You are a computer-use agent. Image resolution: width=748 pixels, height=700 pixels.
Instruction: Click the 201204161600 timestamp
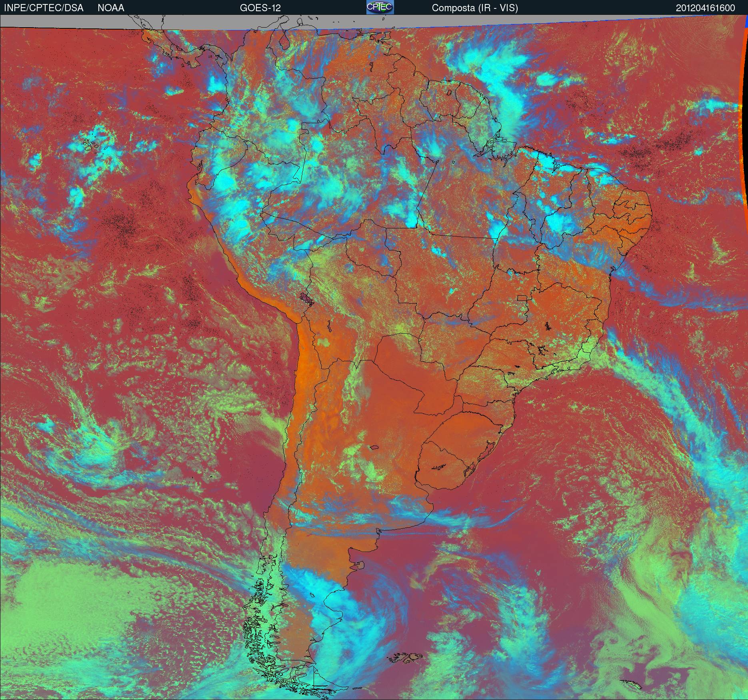pos(705,8)
